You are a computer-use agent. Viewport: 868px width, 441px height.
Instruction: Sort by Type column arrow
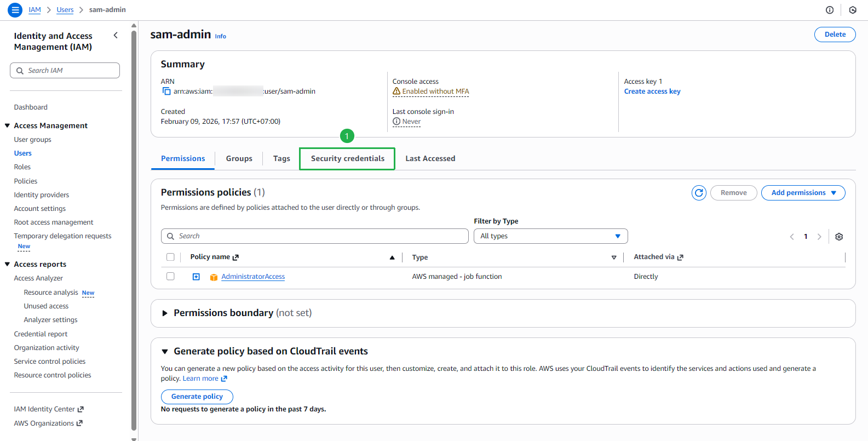pyautogui.click(x=614, y=257)
